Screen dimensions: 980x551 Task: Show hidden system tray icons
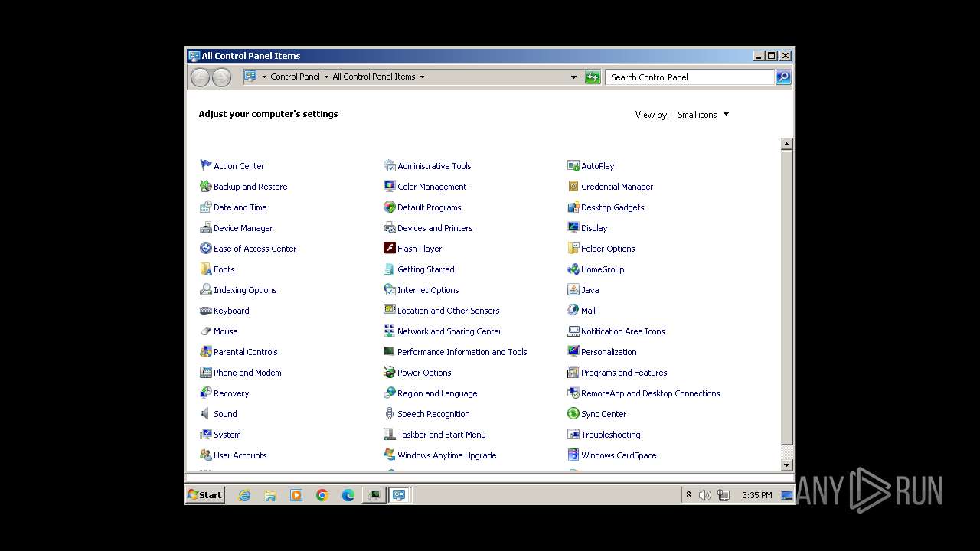688,494
